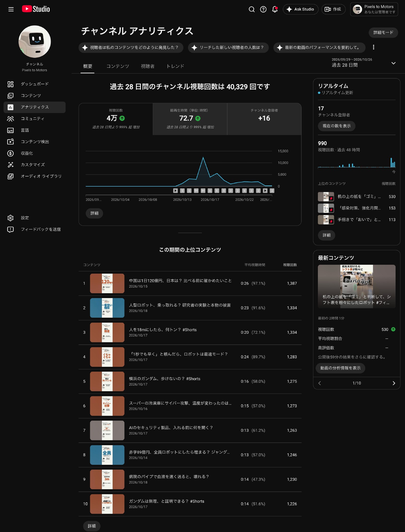Switch to the トレンド tab
The image size is (405, 532).
click(x=175, y=66)
